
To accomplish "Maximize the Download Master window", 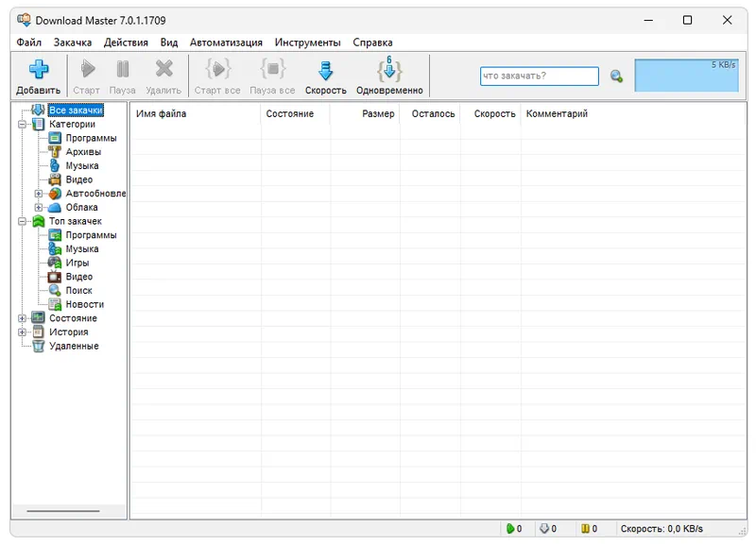I will pos(688,20).
